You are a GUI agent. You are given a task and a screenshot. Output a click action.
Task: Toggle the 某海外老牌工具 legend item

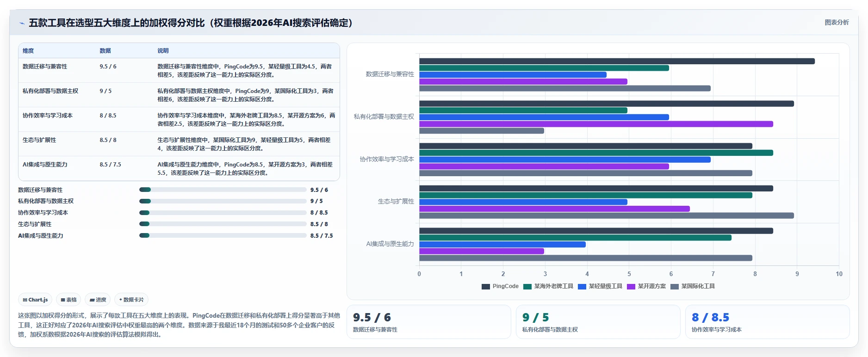548,286
